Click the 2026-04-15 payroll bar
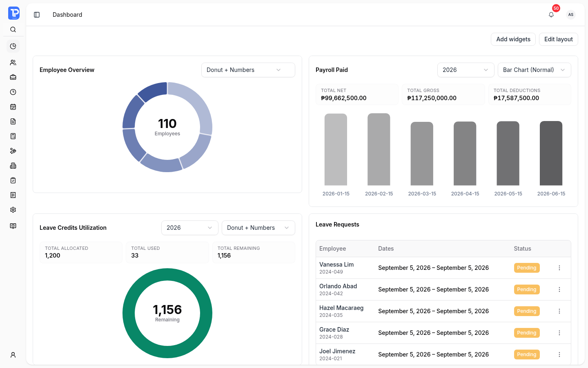 (x=465, y=153)
